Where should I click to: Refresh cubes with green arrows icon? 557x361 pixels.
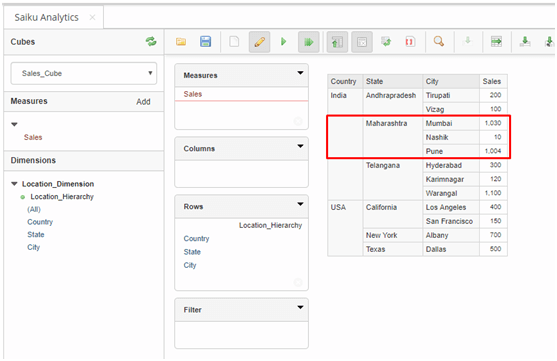[151, 42]
